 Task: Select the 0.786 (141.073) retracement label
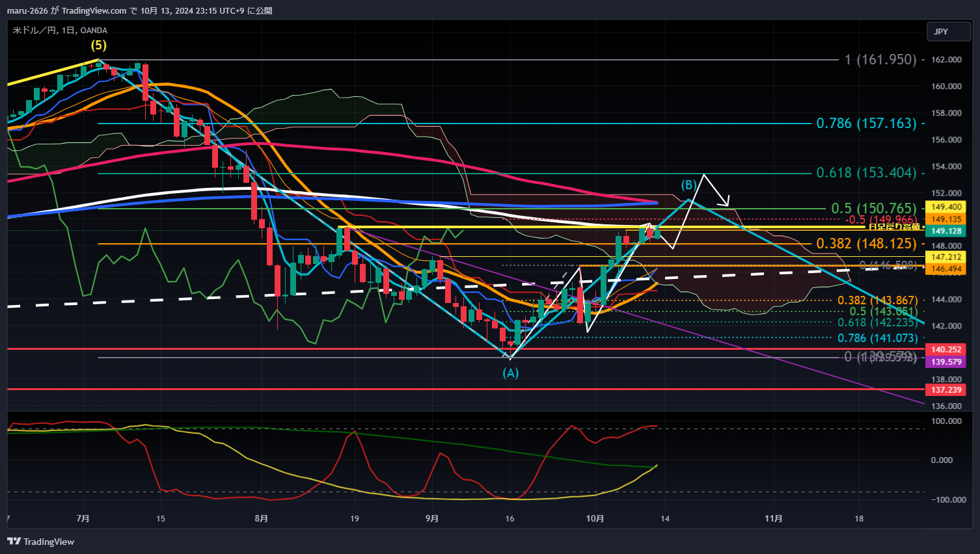877,337
